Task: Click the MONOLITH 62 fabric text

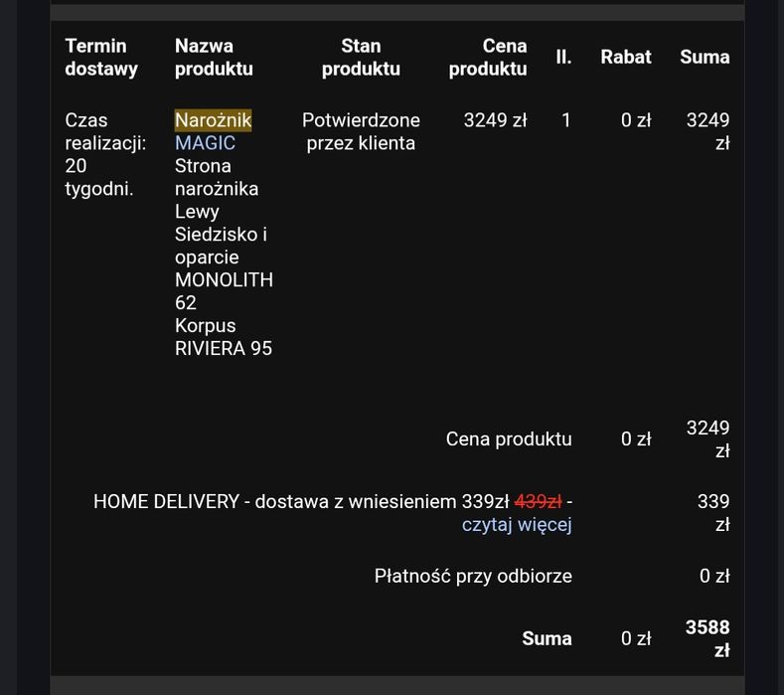Action: pyautogui.click(x=224, y=290)
